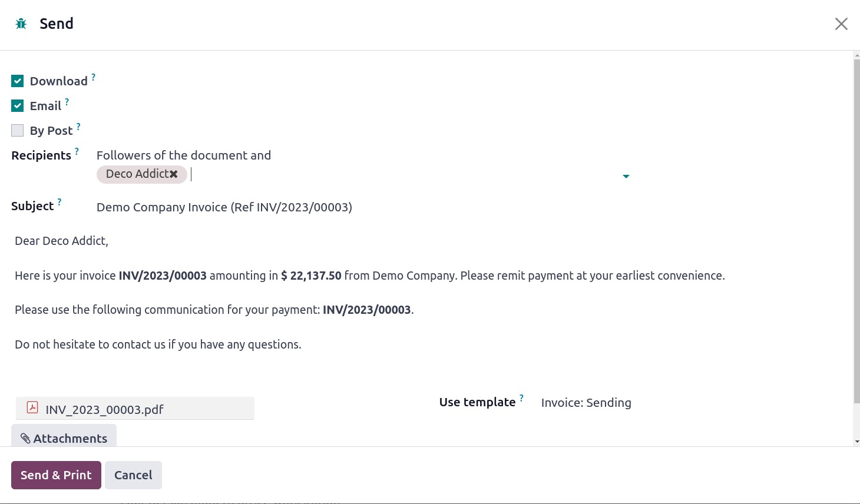
Task: Click the Attachments button
Action: click(64, 438)
